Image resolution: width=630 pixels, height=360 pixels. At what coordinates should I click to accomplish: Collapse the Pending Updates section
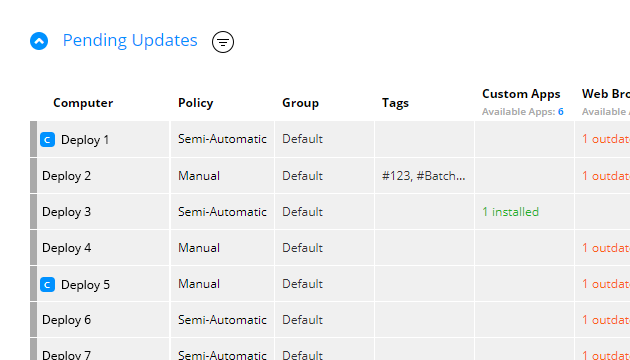pos(39,41)
